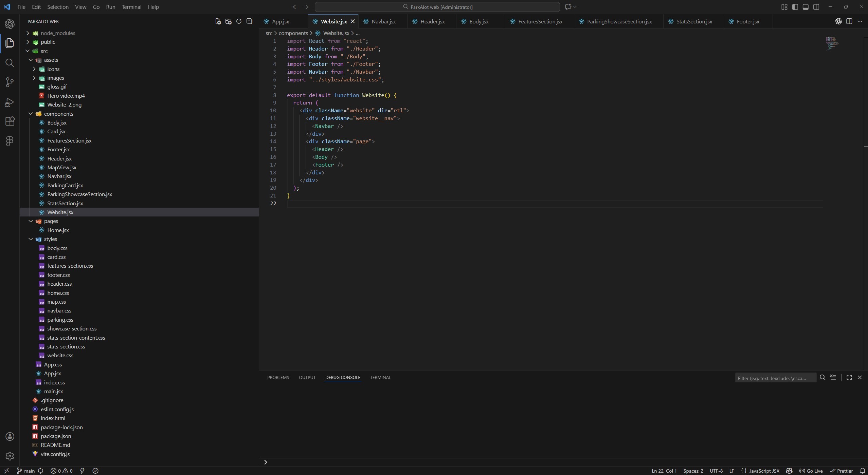
Task: Click the debug console filter input
Action: 775,378
